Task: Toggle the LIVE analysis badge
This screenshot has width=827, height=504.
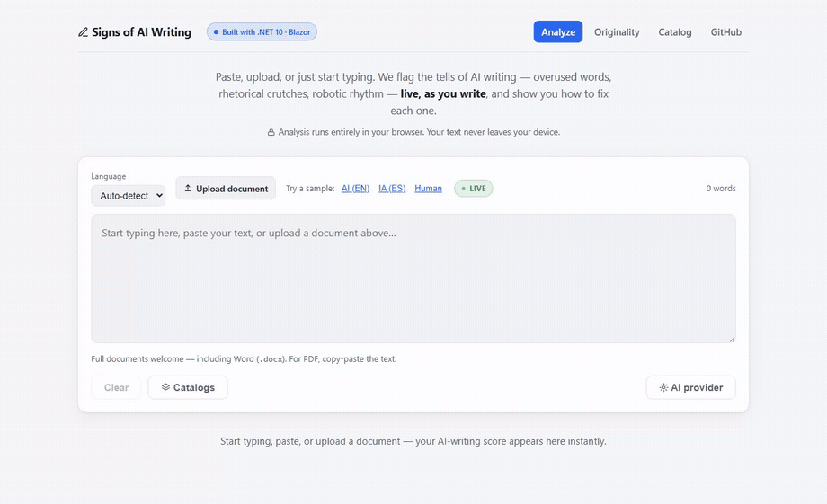Action: [474, 188]
